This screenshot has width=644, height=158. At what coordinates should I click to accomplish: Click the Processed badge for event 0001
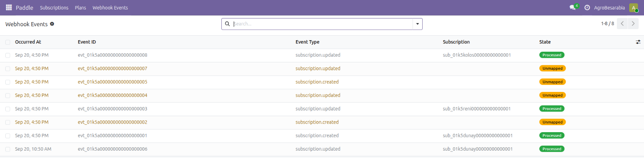point(552,135)
